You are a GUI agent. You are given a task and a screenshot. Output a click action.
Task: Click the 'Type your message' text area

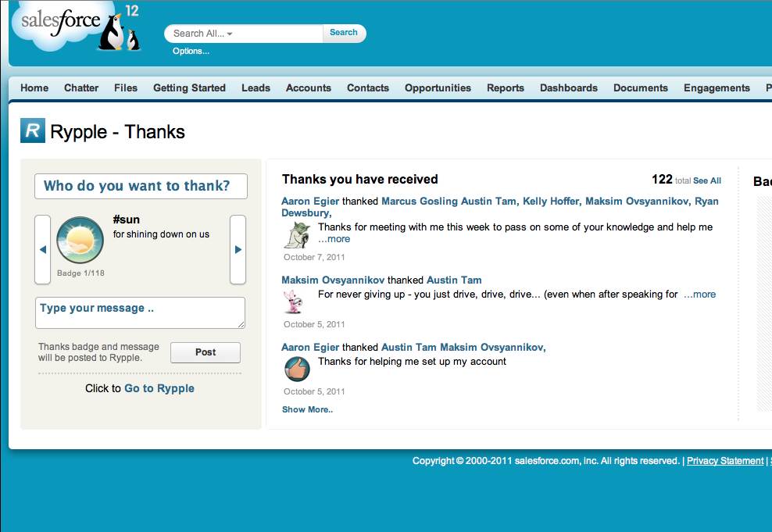pos(141,312)
